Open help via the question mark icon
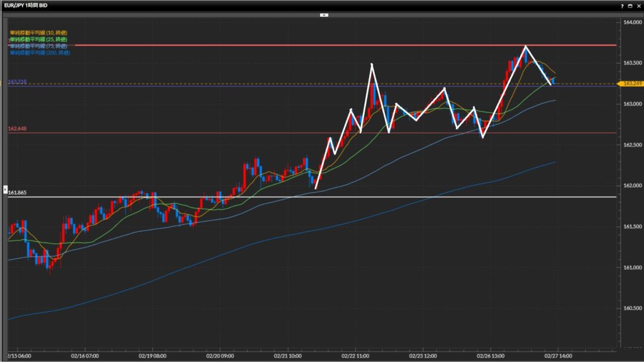This screenshot has height=362, width=644. pos(622,5)
